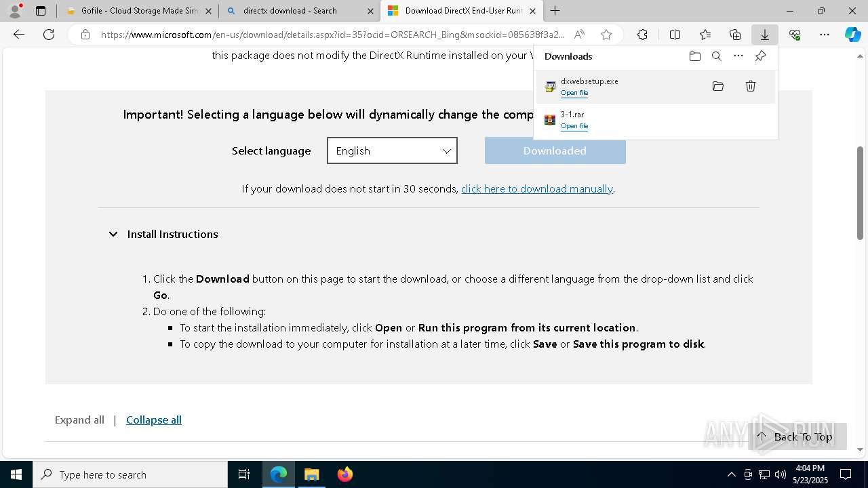Image resolution: width=868 pixels, height=488 pixels.
Task: Adjust volume from system tray
Action: click(781, 474)
